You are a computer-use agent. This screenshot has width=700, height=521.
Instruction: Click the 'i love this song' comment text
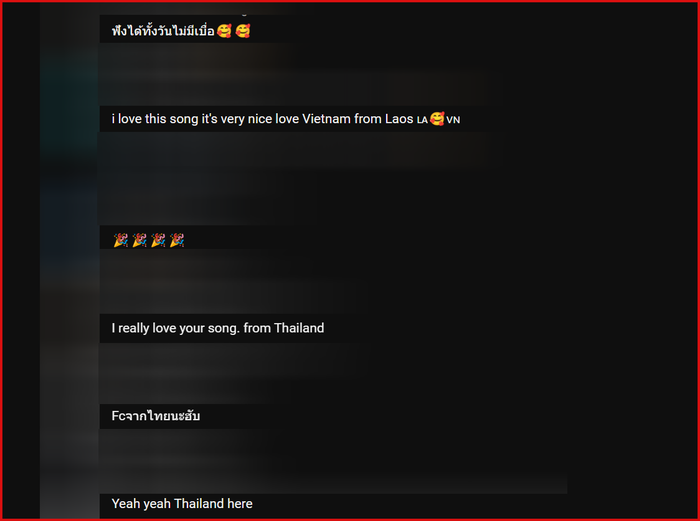tap(286, 119)
